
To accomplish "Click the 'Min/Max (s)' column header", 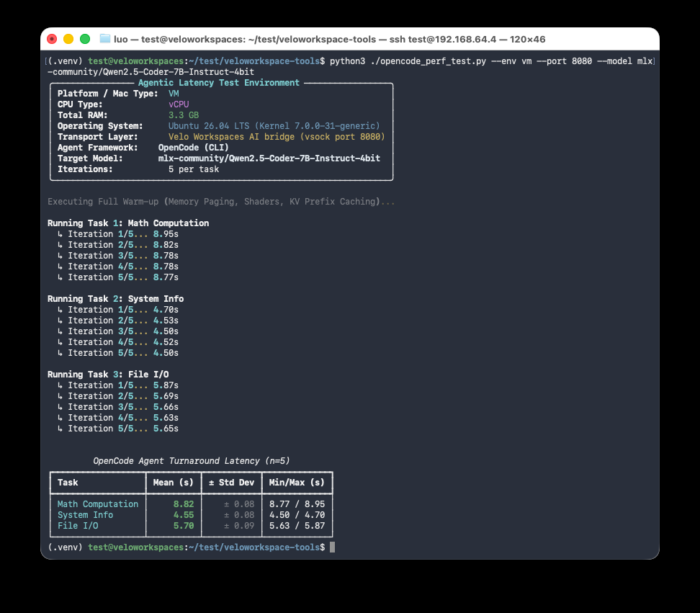I will [297, 482].
